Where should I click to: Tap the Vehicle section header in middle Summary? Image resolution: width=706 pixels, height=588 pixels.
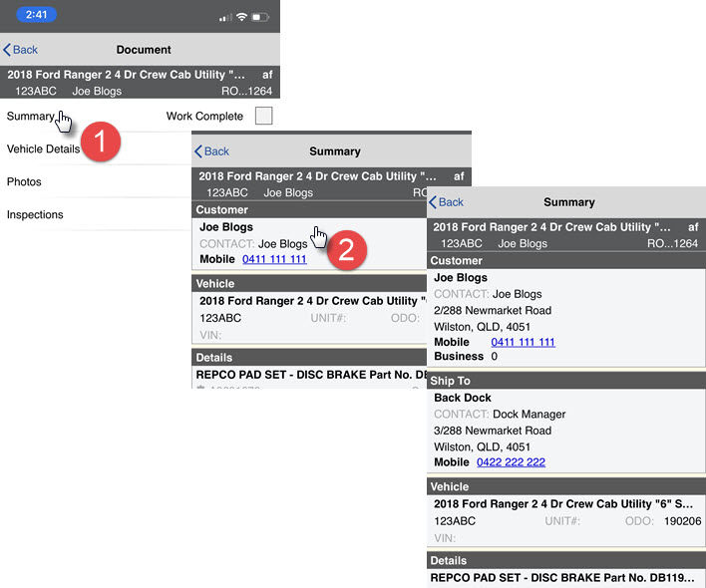pos(309,284)
